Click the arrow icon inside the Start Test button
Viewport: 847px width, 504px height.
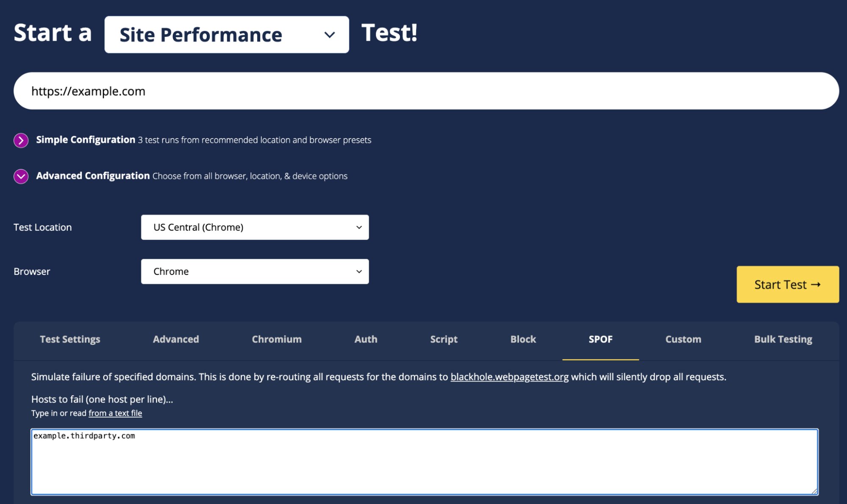[815, 285]
